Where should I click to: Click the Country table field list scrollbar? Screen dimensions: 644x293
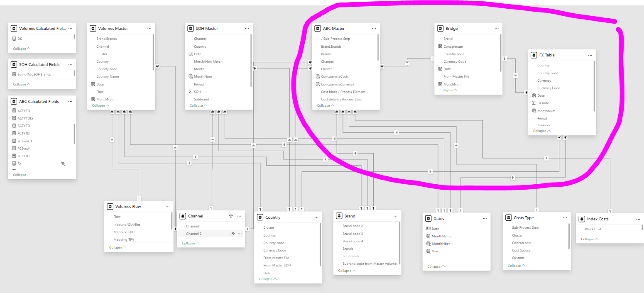pyautogui.click(x=321, y=245)
